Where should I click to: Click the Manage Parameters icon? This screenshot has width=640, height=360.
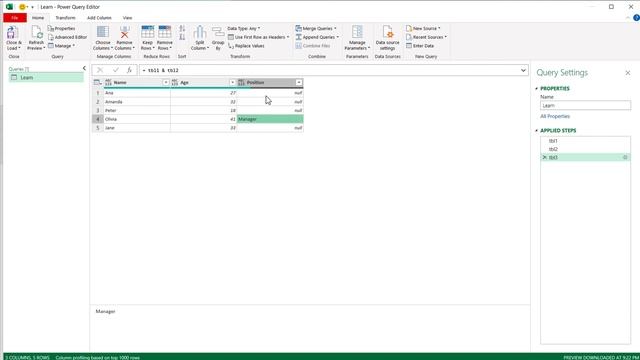point(357,32)
